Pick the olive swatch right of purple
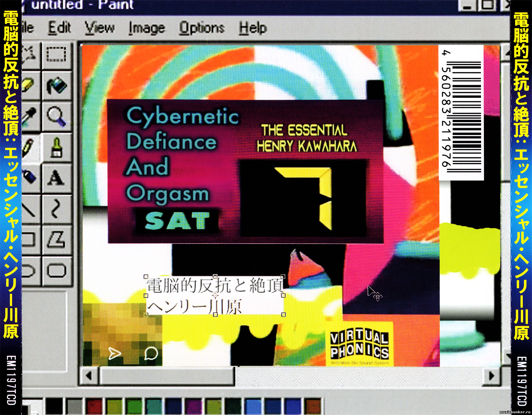The height and width of the screenshot is (415, 532). [213, 406]
